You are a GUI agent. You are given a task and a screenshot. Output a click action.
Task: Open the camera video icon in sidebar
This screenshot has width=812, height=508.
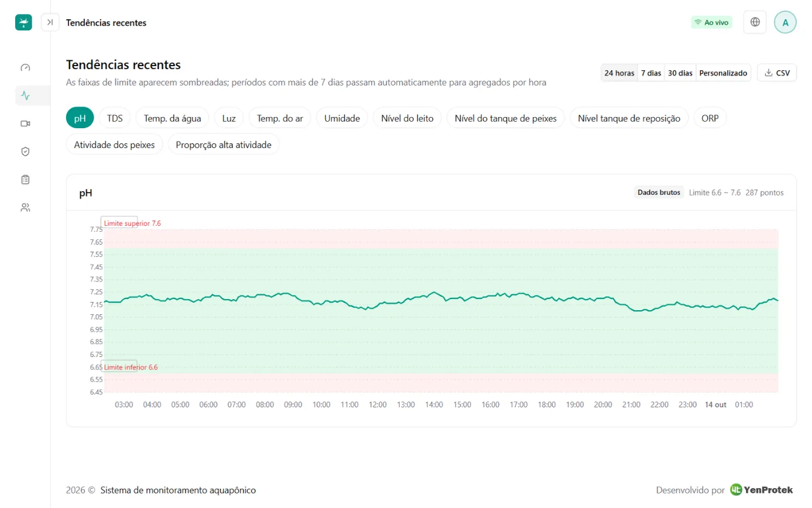click(25, 123)
